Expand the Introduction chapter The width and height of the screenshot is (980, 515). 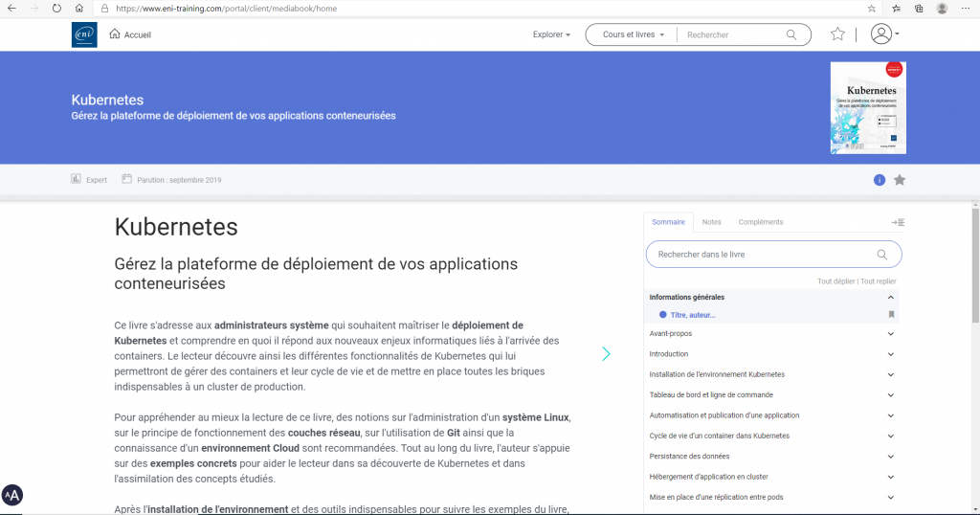(x=891, y=354)
